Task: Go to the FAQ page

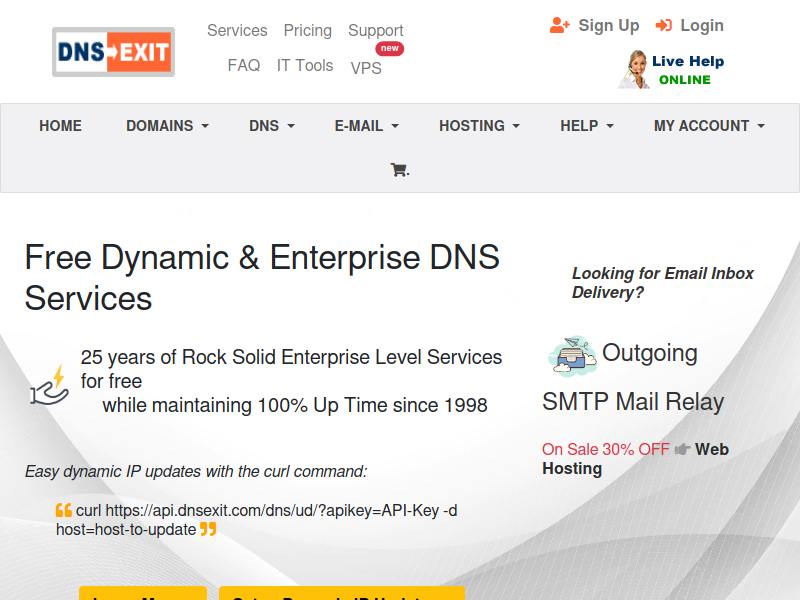Action: click(x=244, y=65)
